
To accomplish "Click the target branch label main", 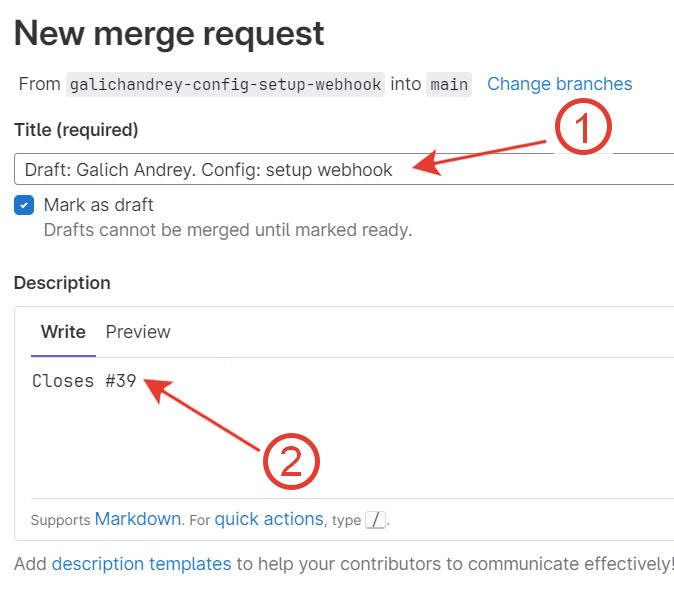I will 449,84.
